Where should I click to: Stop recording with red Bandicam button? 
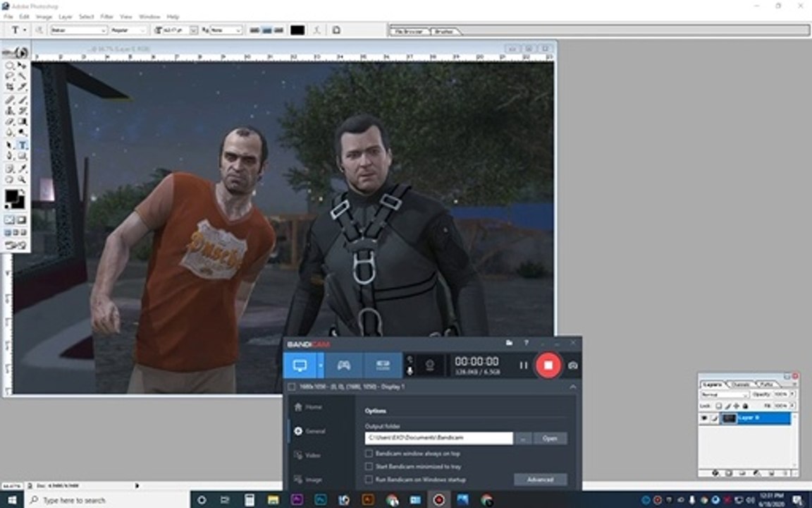point(548,365)
